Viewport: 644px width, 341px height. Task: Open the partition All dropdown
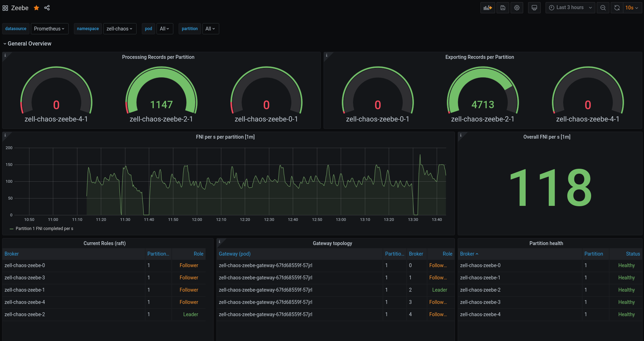pos(210,29)
